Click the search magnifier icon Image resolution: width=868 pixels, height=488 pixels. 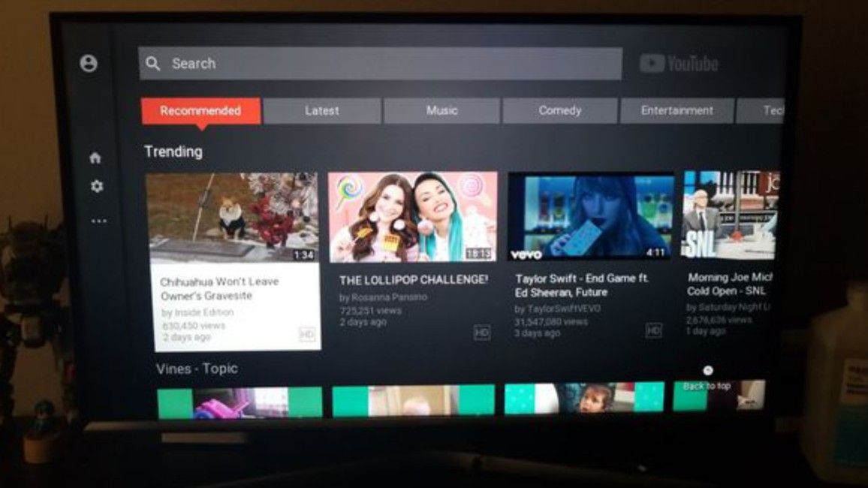point(153,64)
